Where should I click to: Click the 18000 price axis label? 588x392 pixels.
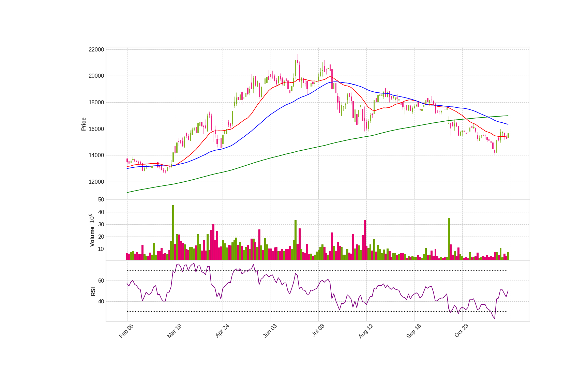pos(96,103)
